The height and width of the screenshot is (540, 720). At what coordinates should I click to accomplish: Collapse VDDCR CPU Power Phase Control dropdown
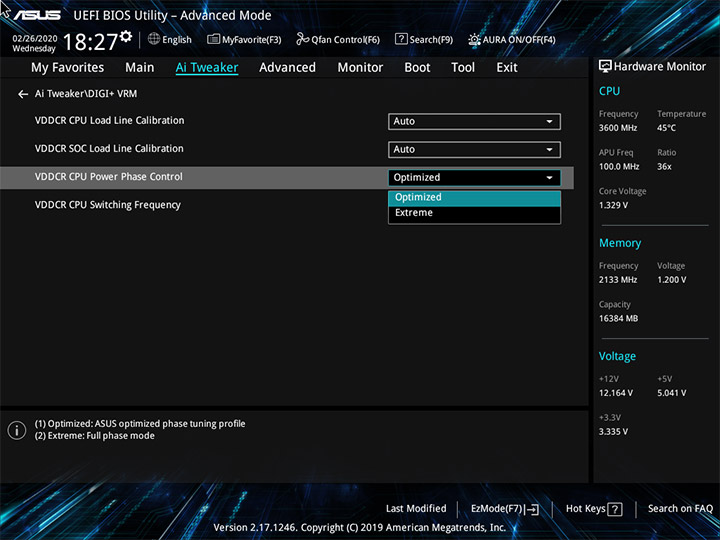[474, 178]
